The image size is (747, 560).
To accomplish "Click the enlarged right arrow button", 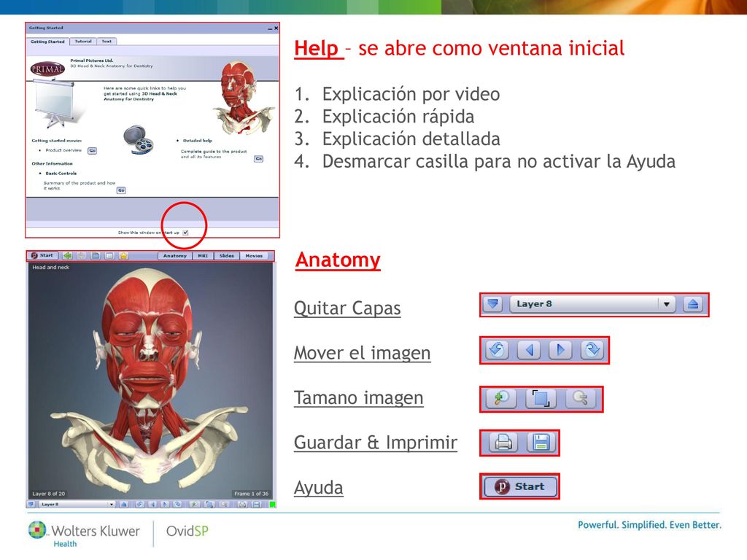I will point(560,350).
